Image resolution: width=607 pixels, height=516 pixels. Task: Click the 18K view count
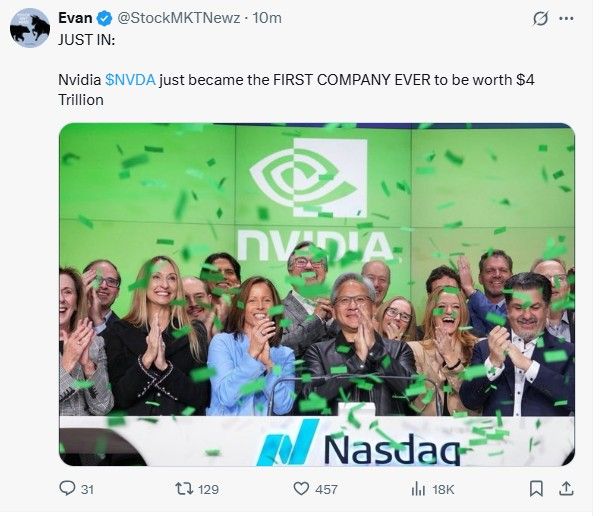(443, 489)
